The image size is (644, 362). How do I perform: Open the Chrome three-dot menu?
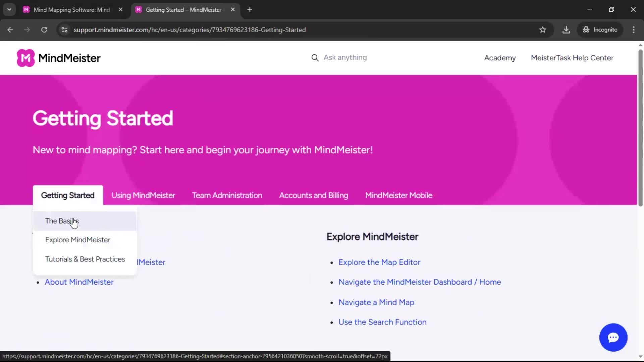pos(634,30)
